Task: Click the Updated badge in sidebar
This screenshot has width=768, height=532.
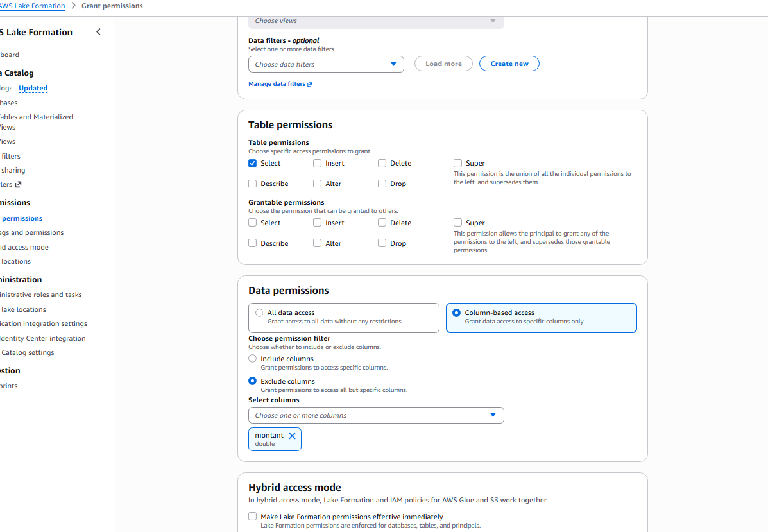Action: point(33,88)
